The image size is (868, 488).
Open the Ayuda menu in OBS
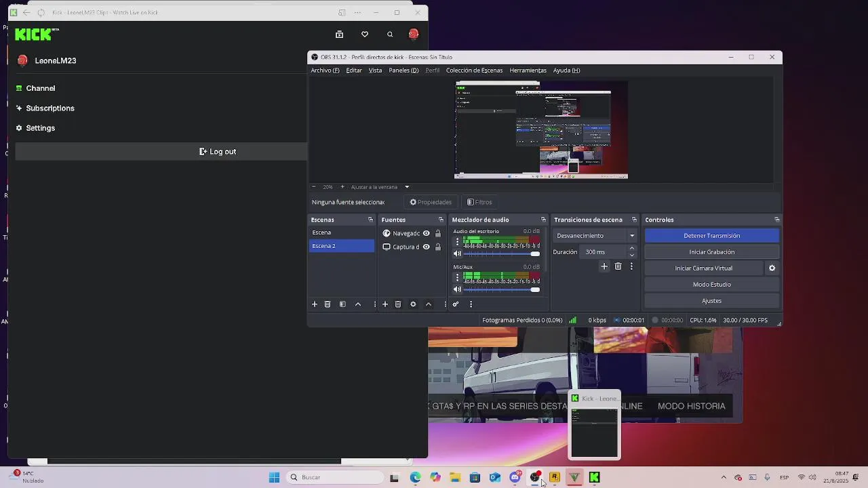tap(566, 70)
